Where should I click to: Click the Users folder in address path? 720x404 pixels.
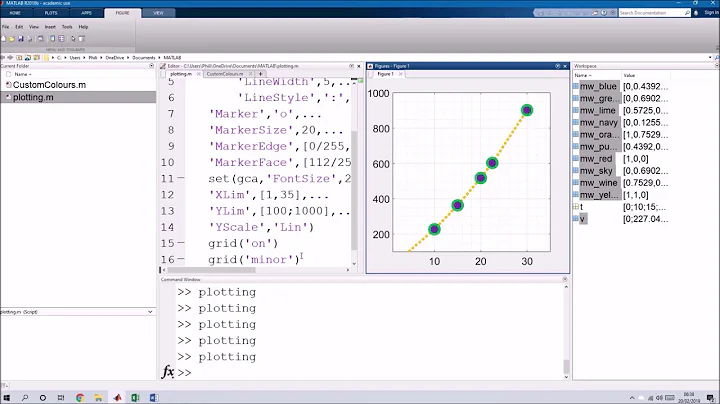click(75, 57)
